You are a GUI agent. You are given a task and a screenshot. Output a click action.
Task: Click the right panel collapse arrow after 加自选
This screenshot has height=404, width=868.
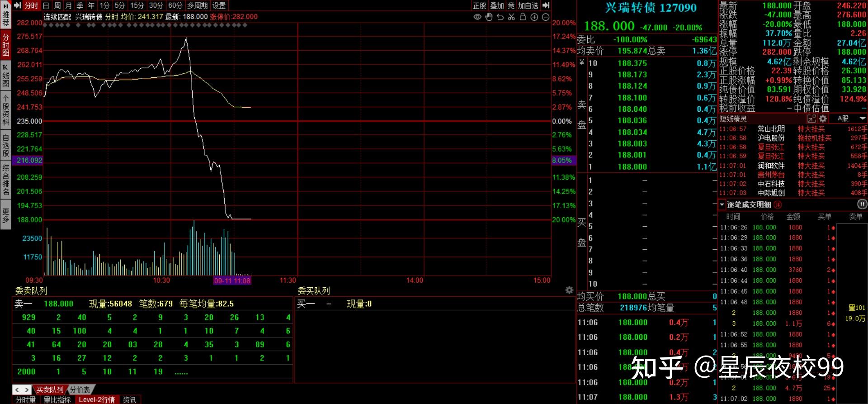click(546, 5)
